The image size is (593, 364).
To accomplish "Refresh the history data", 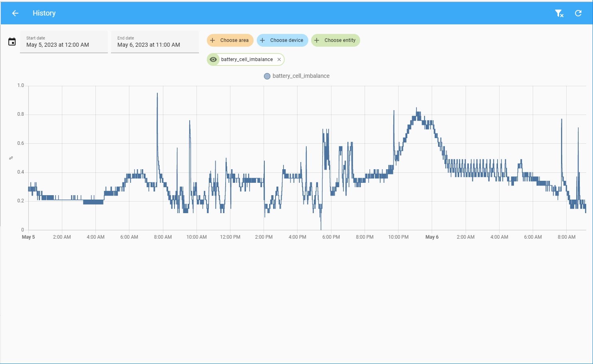I will (578, 13).
